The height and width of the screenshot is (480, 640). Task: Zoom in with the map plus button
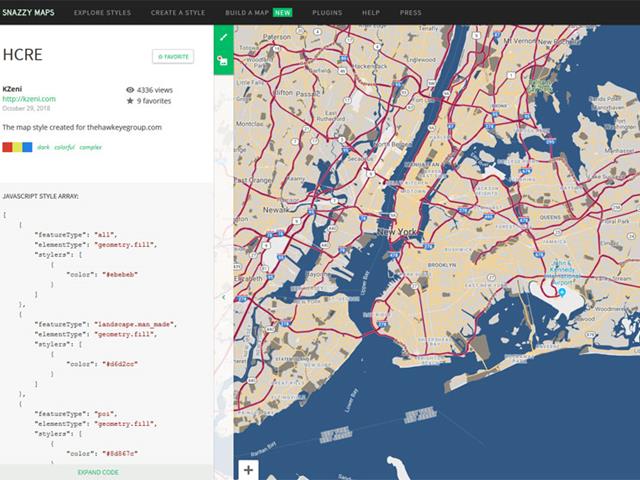248,470
